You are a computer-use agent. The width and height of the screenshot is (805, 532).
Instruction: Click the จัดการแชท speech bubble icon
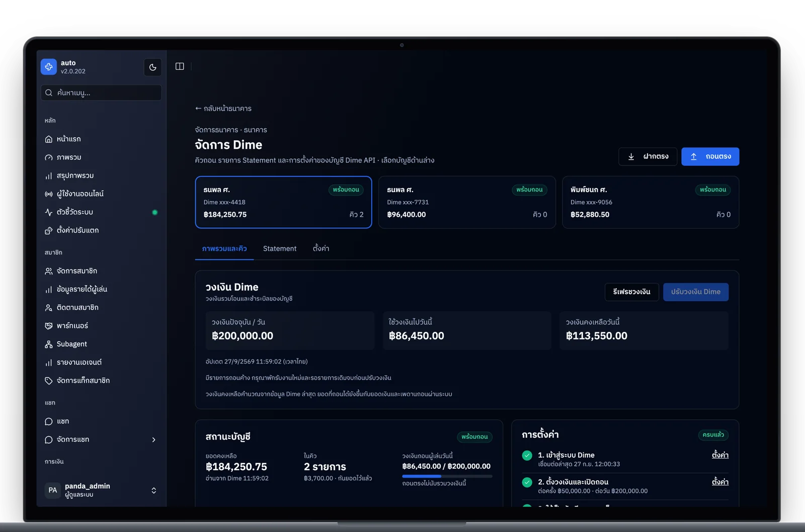[x=49, y=439]
